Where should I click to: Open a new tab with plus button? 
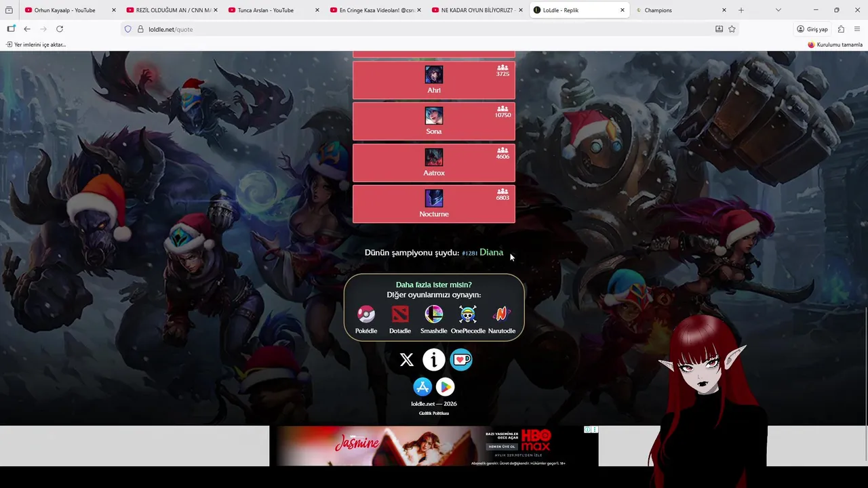click(741, 10)
